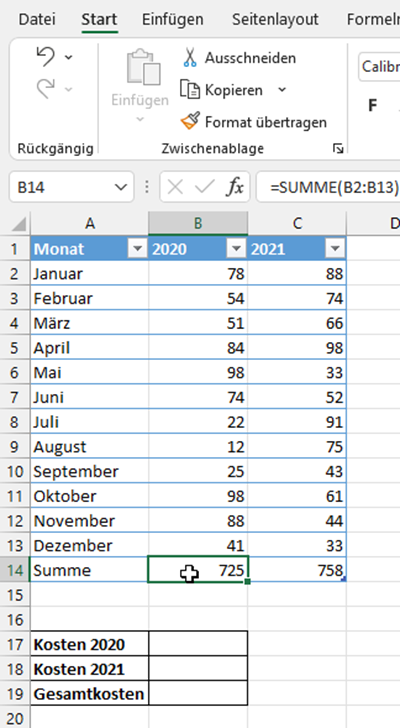
Task: Click the Undo arrow icon
Action: pyautogui.click(x=45, y=57)
